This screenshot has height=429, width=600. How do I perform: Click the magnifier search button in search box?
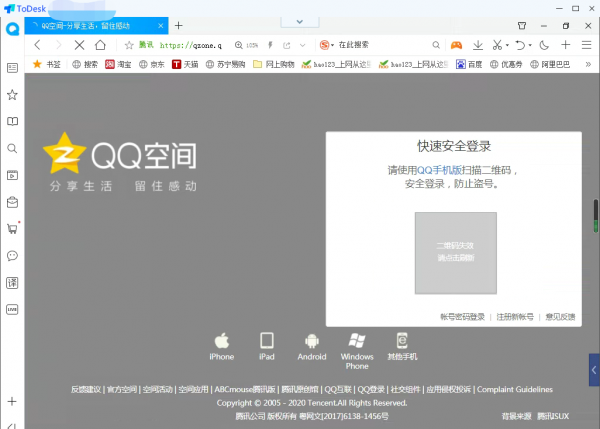point(436,45)
